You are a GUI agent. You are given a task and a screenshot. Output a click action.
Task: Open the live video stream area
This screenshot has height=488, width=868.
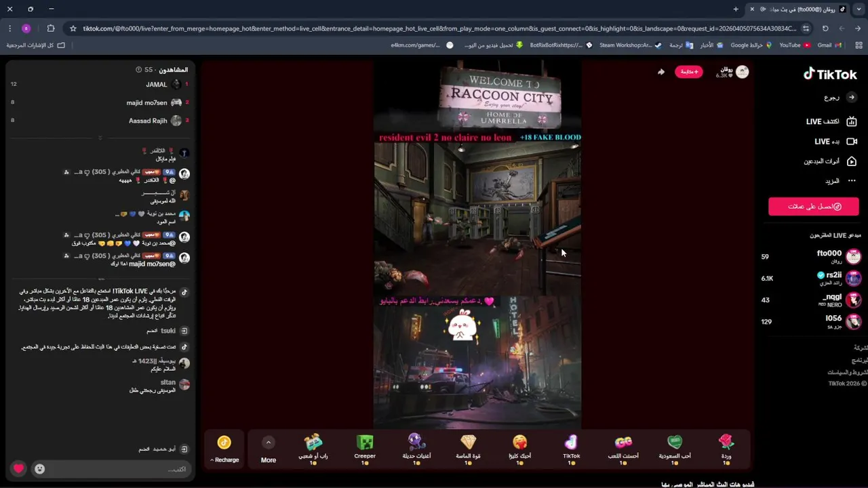(x=477, y=244)
